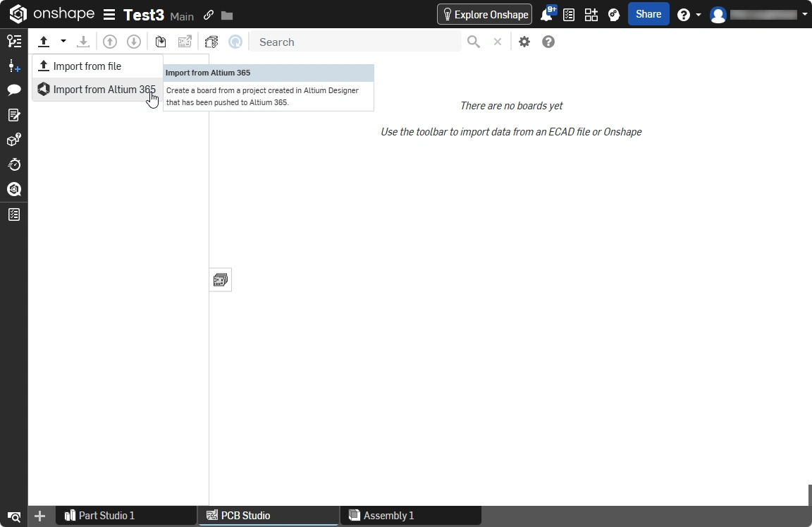The width and height of the screenshot is (812, 527).
Task: Click the folder icon beside Main
Action: (x=227, y=16)
